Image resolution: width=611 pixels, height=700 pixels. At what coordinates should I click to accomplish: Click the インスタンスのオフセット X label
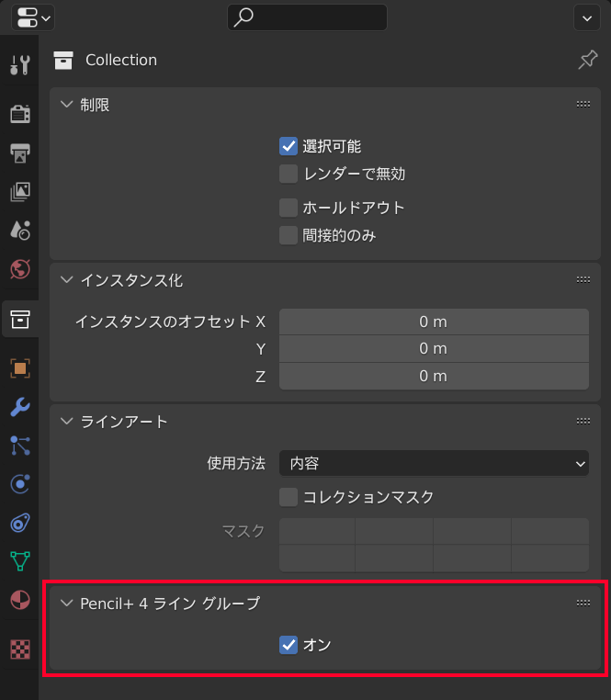(170, 322)
